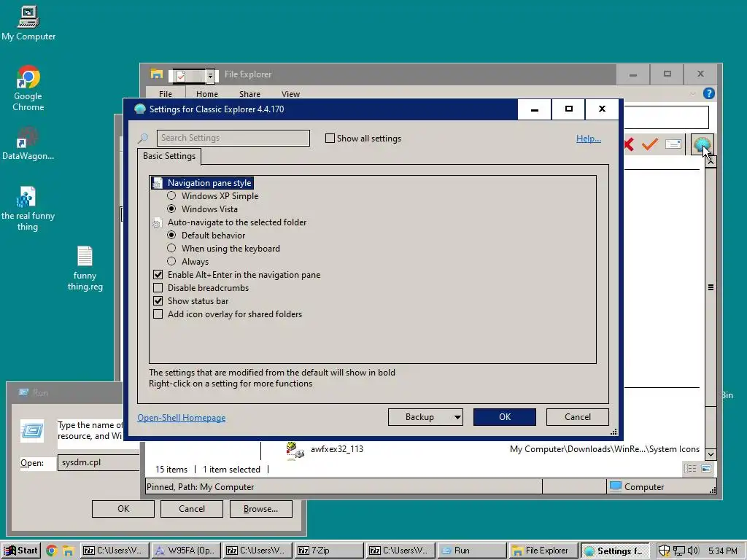
Task: Check 'Add icon overlay for shared folders'
Action: [x=158, y=314]
